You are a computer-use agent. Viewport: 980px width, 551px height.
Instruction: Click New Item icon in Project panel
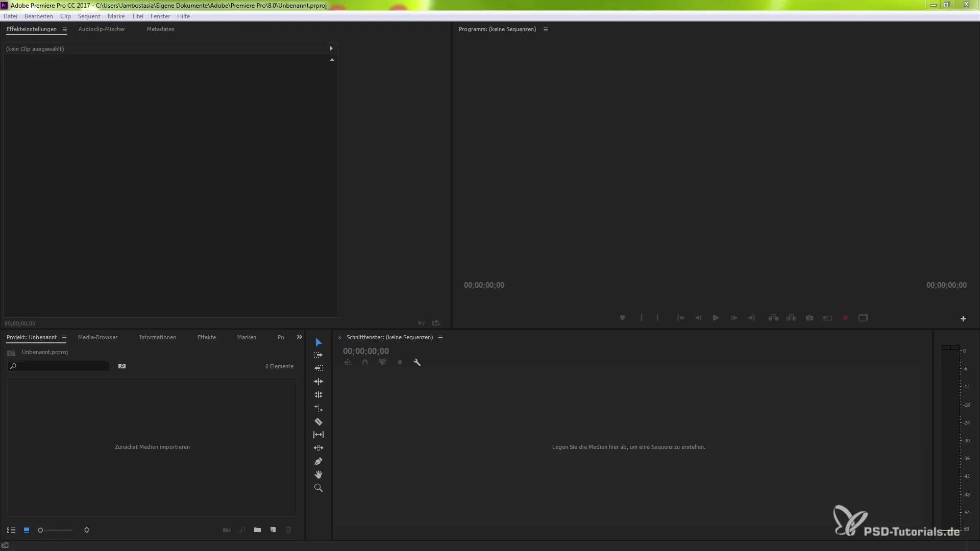[273, 530]
